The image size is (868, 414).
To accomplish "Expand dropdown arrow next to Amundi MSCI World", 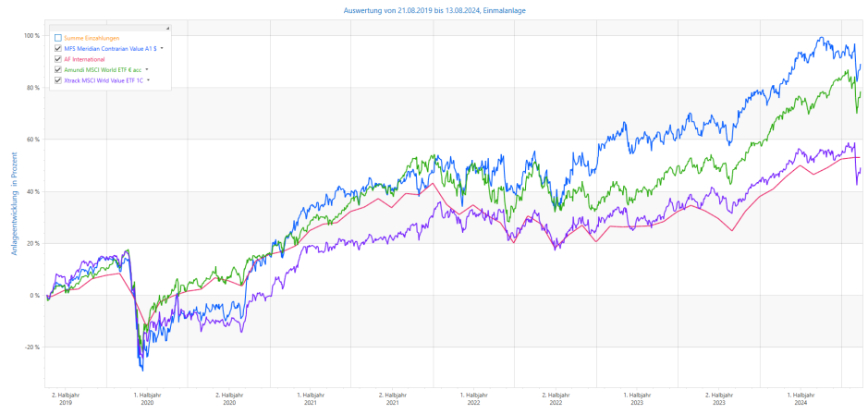I will 146,69.
